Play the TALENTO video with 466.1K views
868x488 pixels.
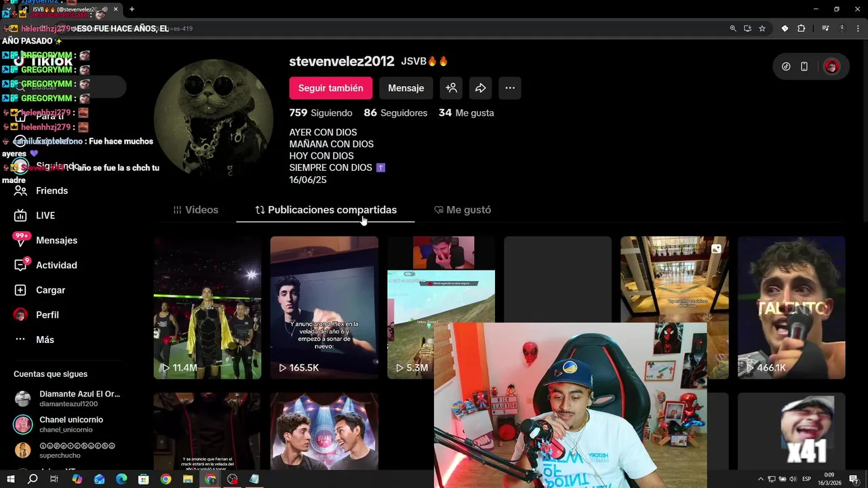coord(791,308)
